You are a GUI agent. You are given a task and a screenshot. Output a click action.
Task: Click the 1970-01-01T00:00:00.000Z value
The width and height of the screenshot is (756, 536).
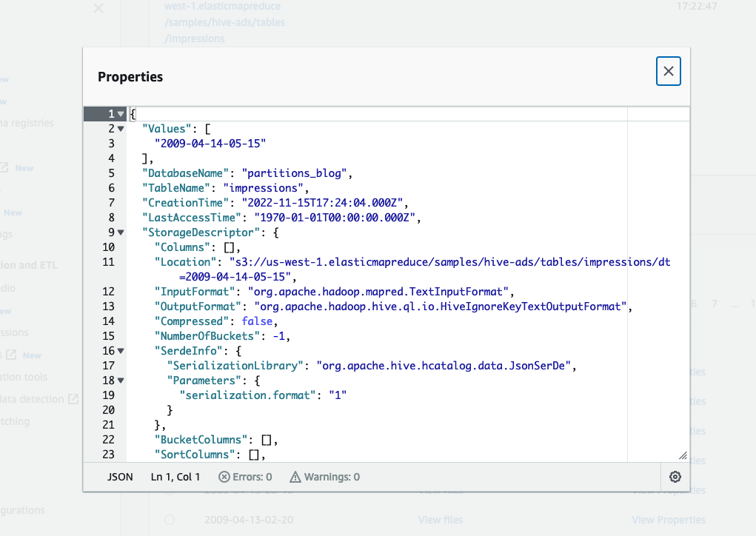point(335,218)
